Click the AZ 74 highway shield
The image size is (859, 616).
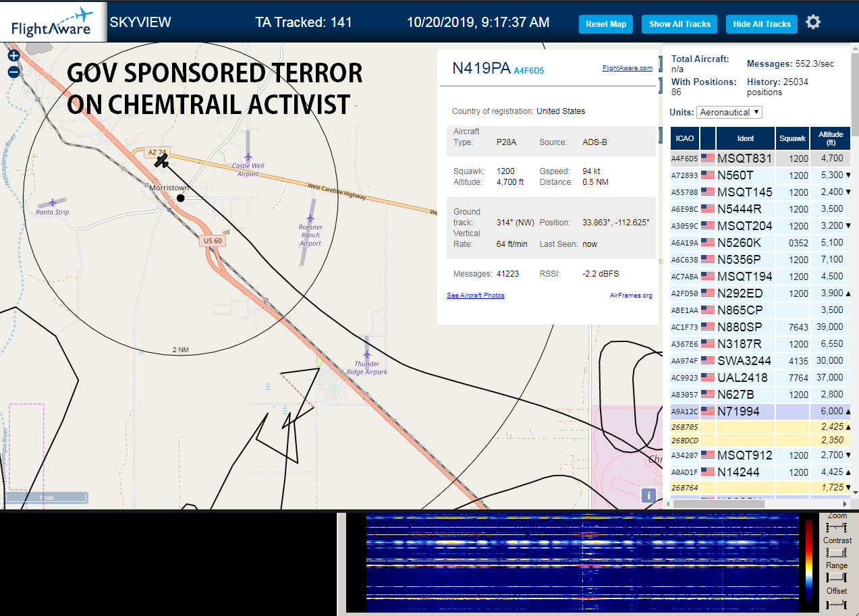point(156,152)
